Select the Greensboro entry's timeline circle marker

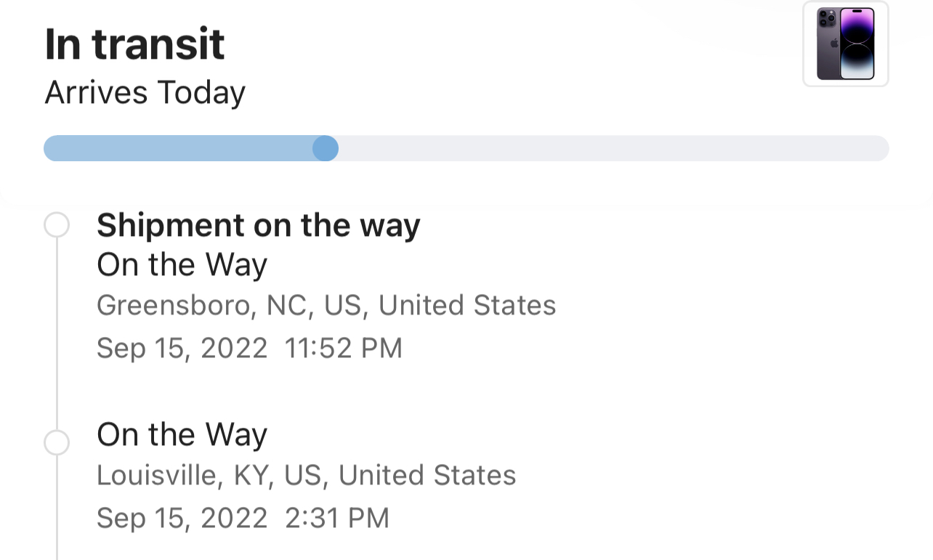click(57, 225)
